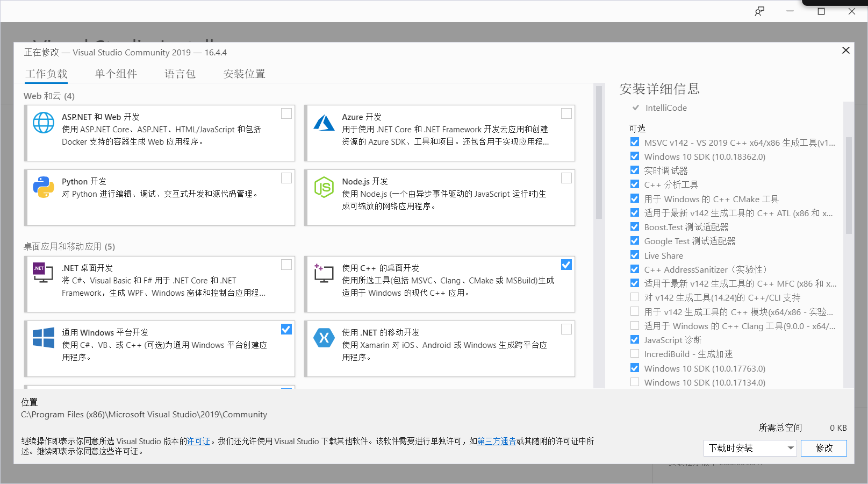Uncheck C++ CMake tools for Windows
This screenshot has height=484, width=868.
(635, 198)
